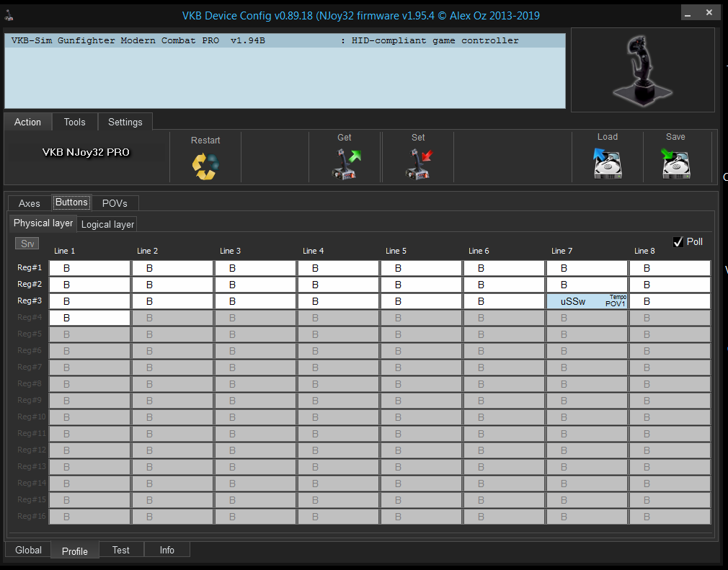This screenshot has height=570, width=728.
Task: Open the Settings tab
Action: (x=125, y=122)
